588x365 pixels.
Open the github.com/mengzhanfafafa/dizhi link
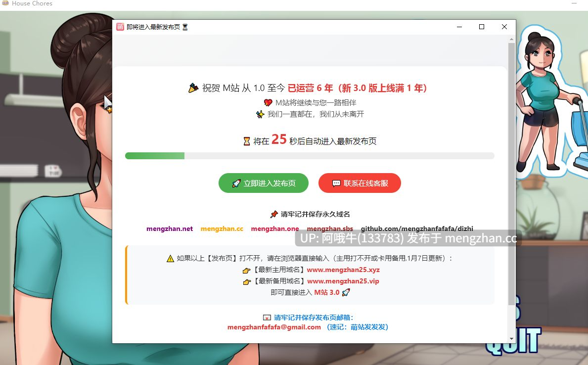click(416, 229)
